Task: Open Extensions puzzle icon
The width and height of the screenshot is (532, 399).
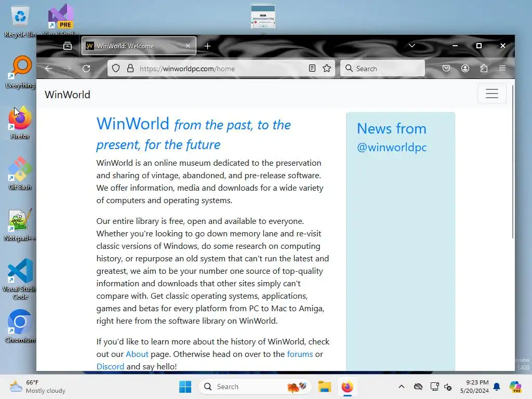Action: click(484, 69)
